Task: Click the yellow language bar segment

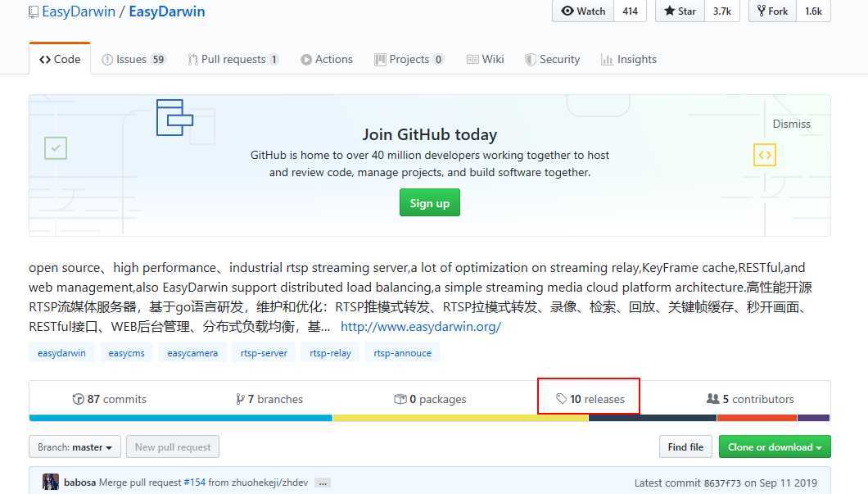Action: coord(460,418)
